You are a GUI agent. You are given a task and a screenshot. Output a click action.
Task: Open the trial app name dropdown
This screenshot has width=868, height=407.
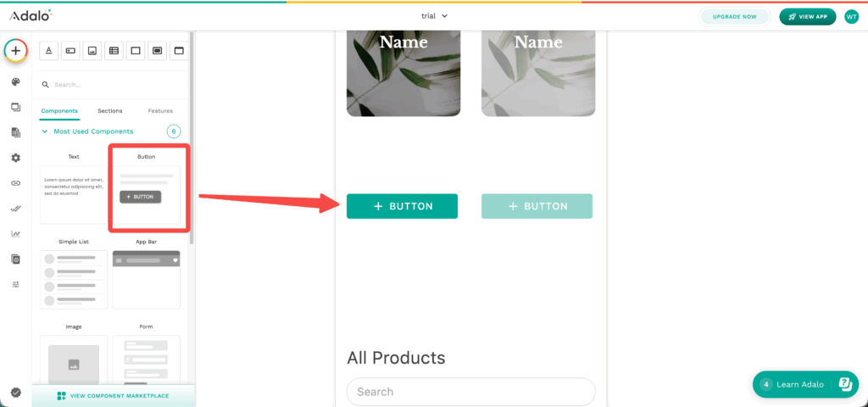[x=434, y=15]
